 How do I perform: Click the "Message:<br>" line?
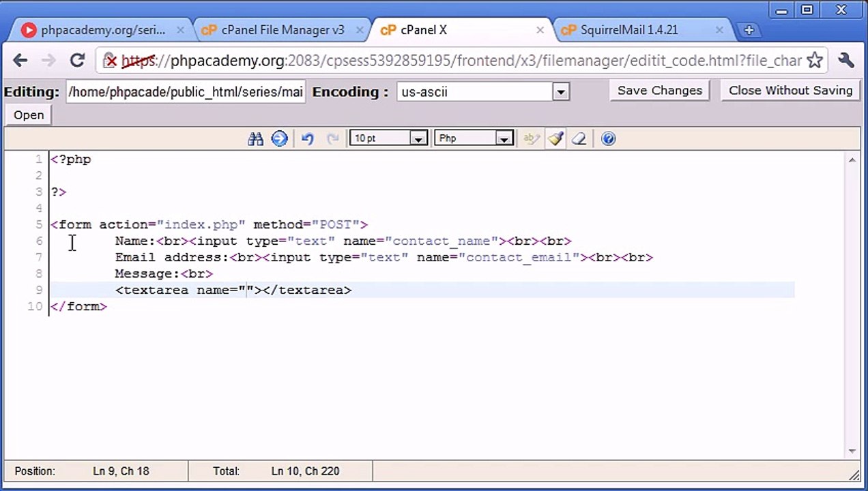coord(164,273)
